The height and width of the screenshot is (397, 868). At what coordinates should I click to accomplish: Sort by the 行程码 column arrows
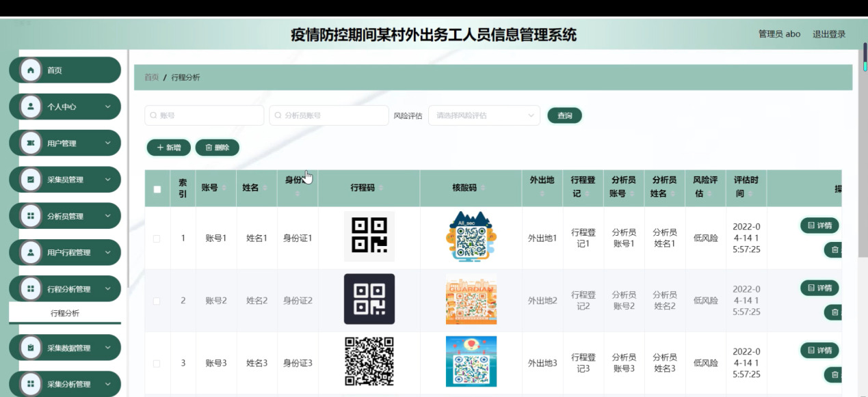click(381, 188)
